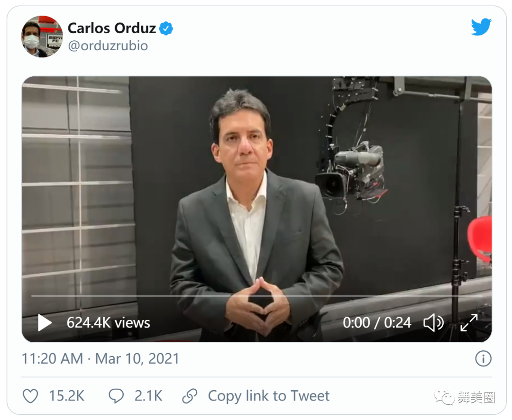Expand the video to fullscreen

(469, 323)
